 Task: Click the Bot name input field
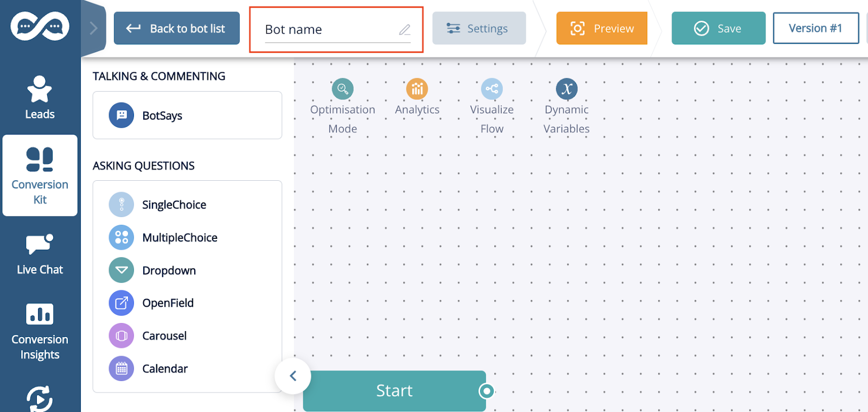pos(337,29)
